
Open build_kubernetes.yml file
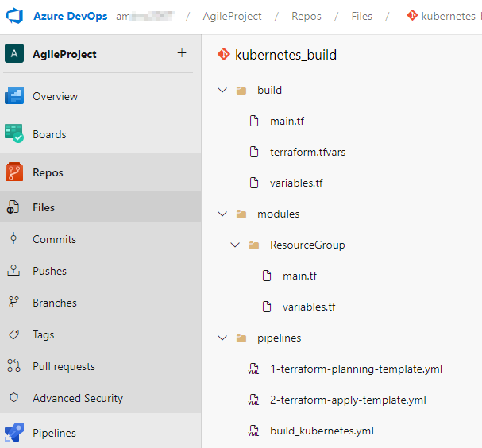point(322,431)
